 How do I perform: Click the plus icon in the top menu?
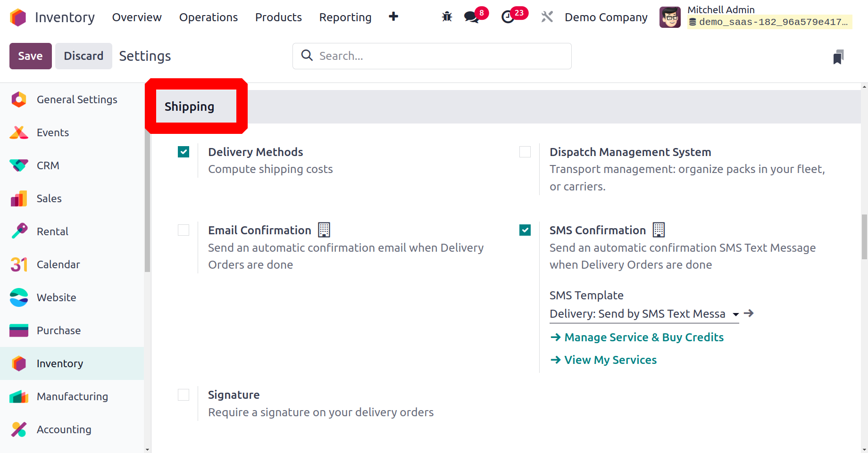pyautogui.click(x=393, y=17)
